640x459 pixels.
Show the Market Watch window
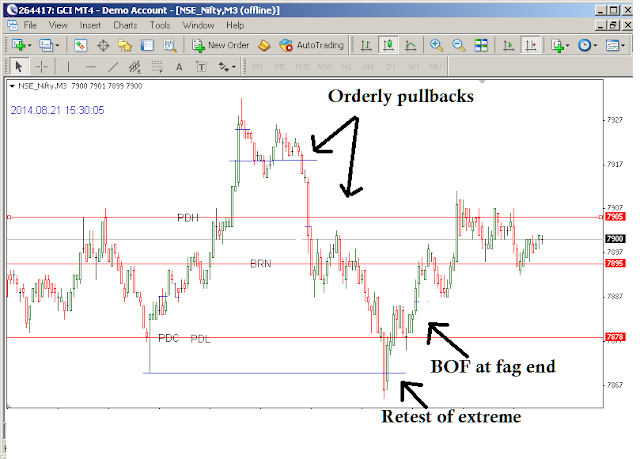pos(80,45)
